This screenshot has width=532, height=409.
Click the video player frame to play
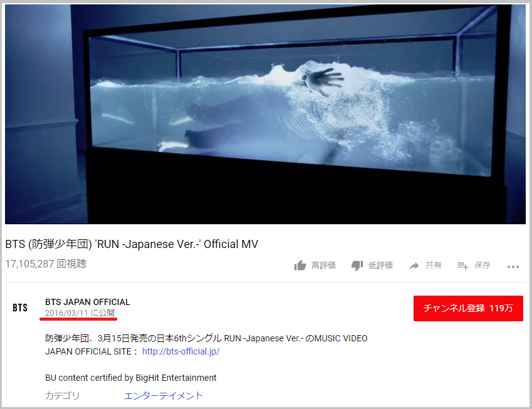pos(265,114)
